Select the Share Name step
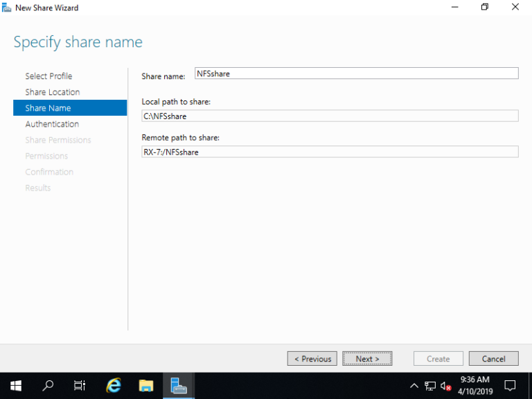Viewport: 532px width, 399px height. pyautogui.click(x=48, y=108)
